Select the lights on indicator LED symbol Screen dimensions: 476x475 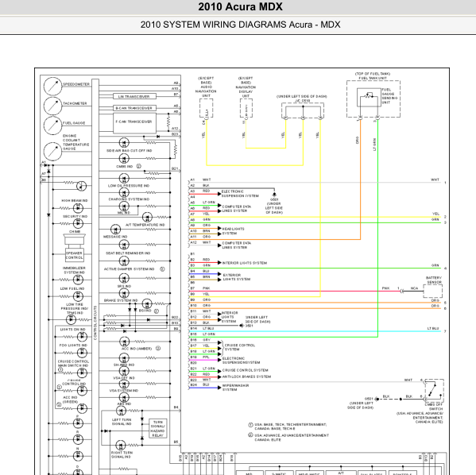[82, 336]
